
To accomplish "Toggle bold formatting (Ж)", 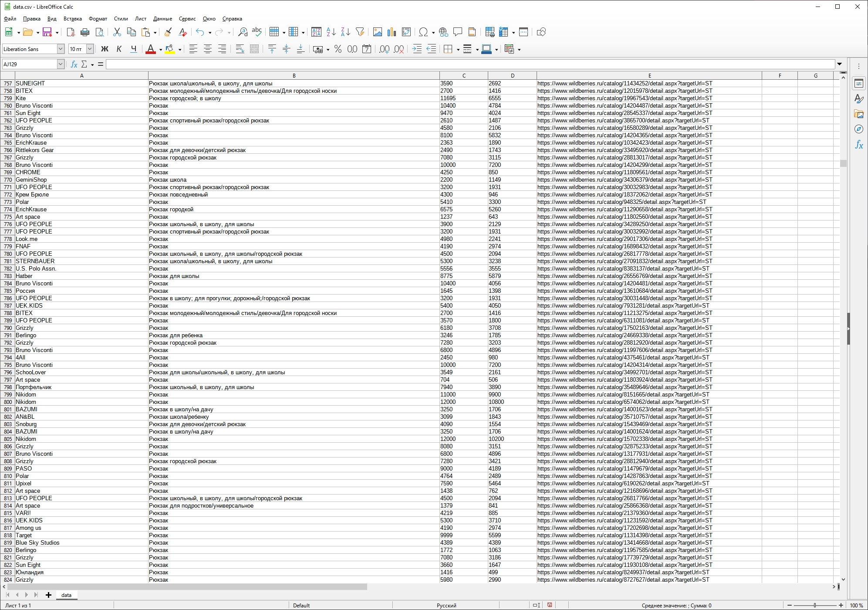I will (105, 49).
